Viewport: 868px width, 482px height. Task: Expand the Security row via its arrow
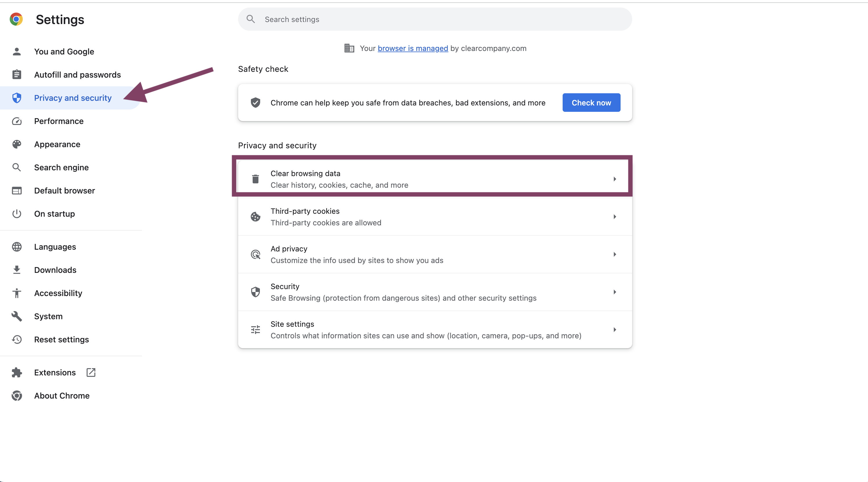pos(614,292)
